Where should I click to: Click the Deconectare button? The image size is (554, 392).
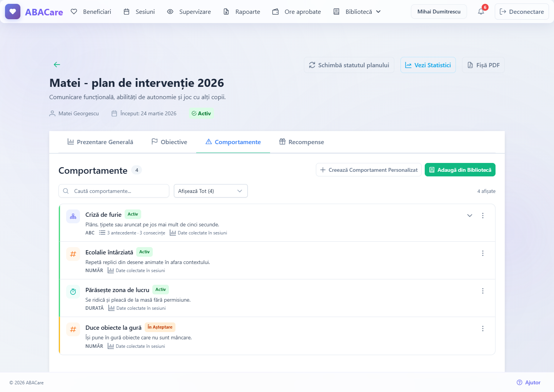pyautogui.click(x=522, y=12)
